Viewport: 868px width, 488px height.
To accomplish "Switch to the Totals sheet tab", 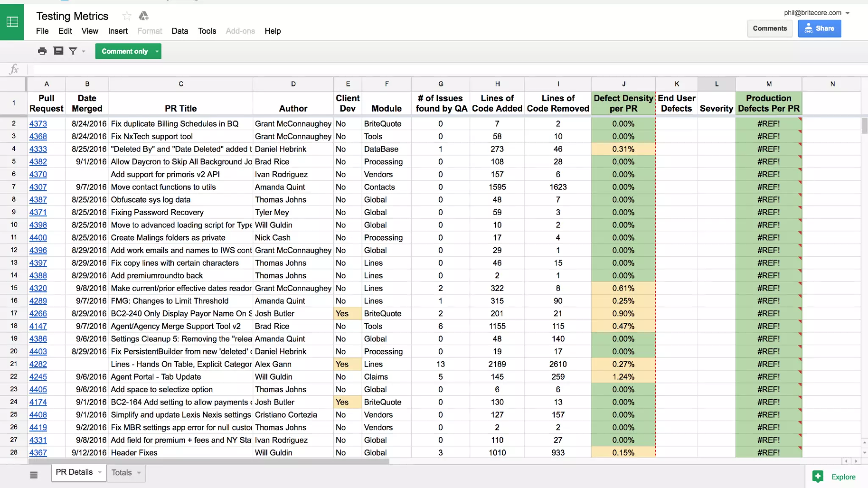I will [x=122, y=473].
